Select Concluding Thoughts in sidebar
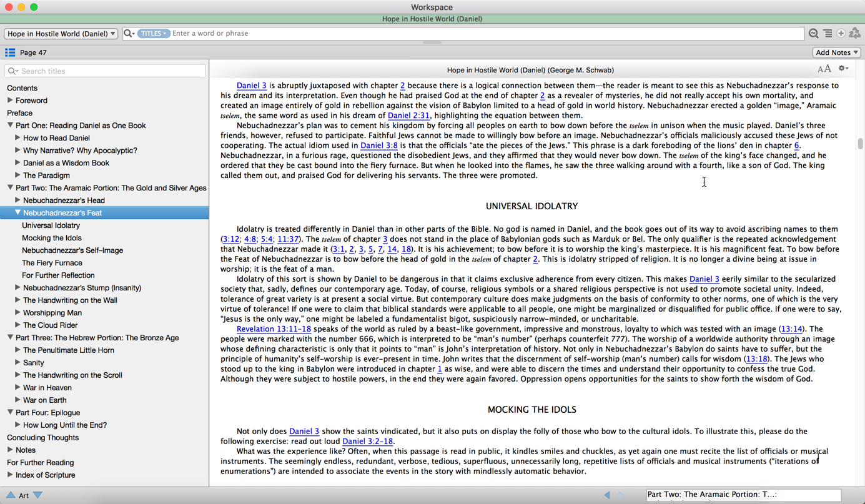 (42, 438)
